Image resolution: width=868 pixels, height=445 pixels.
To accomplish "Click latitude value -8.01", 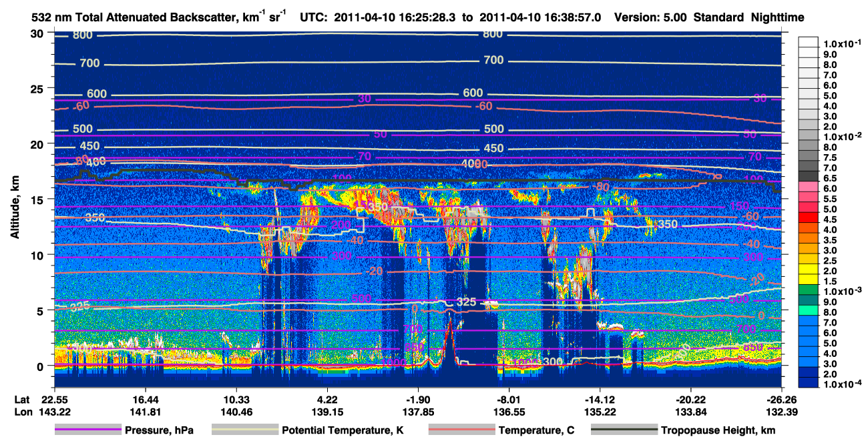I will pyautogui.click(x=509, y=399).
